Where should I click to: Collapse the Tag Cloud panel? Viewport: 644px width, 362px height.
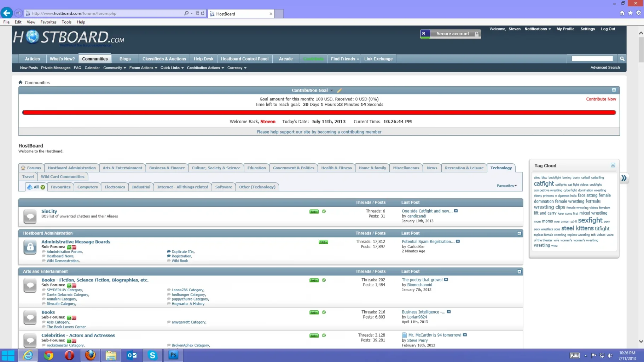pyautogui.click(x=613, y=165)
